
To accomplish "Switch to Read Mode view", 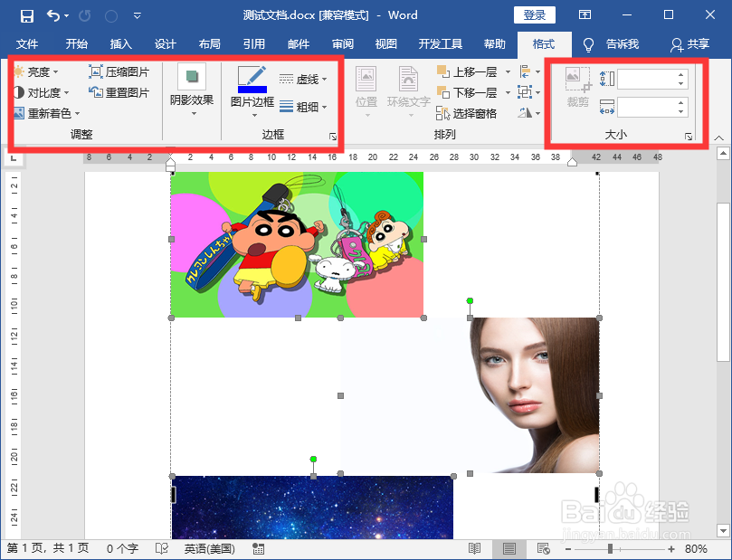I will click(475, 549).
